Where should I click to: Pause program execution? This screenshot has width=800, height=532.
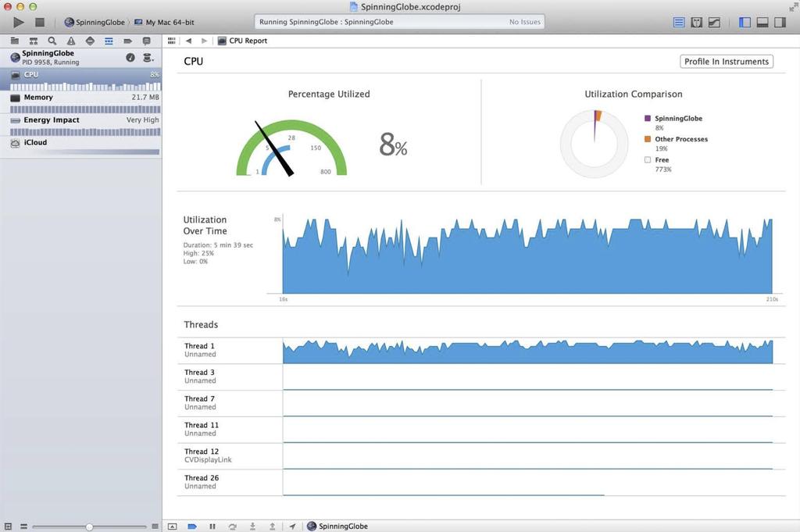[x=212, y=527]
